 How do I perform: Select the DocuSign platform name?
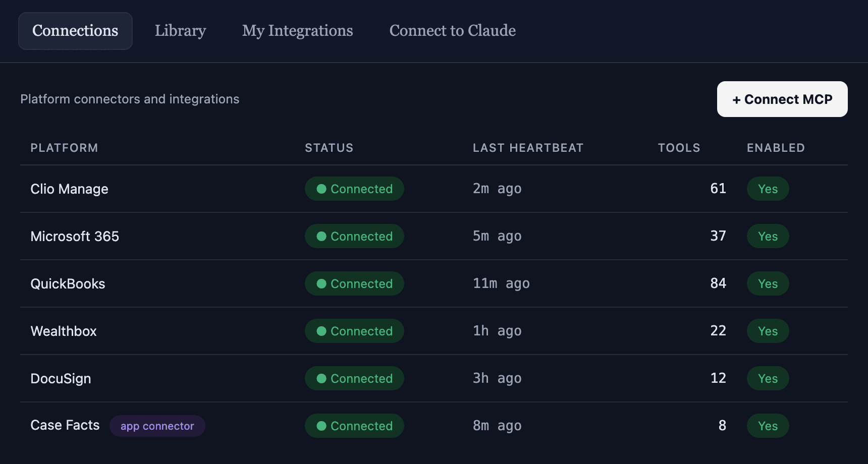[x=61, y=378]
